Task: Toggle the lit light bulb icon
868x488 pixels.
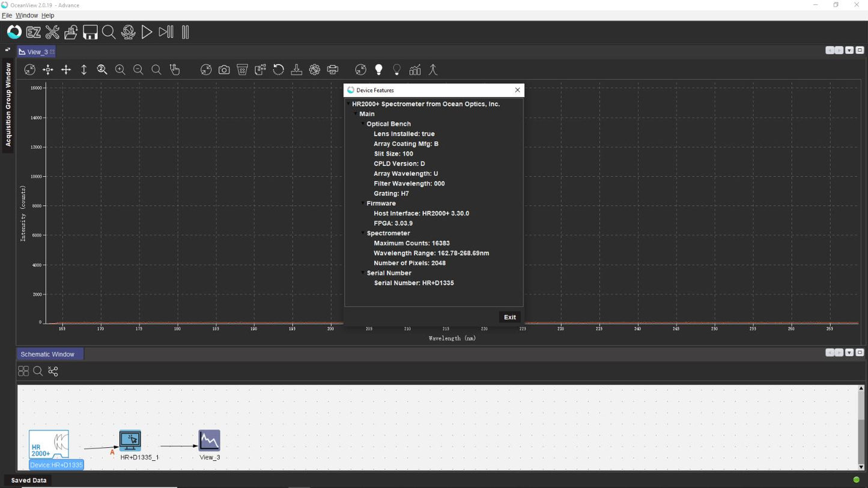Action: [378, 70]
